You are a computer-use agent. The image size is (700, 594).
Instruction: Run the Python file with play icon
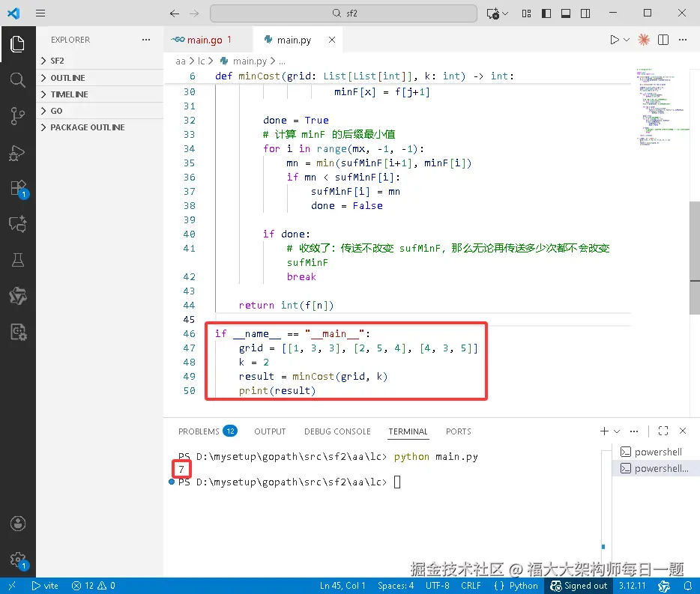click(x=615, y=40)
